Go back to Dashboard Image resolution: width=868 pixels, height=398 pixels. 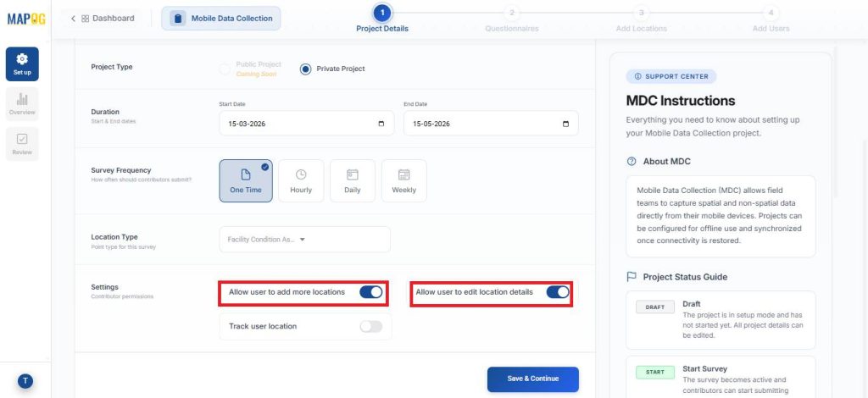pos(102,18)
